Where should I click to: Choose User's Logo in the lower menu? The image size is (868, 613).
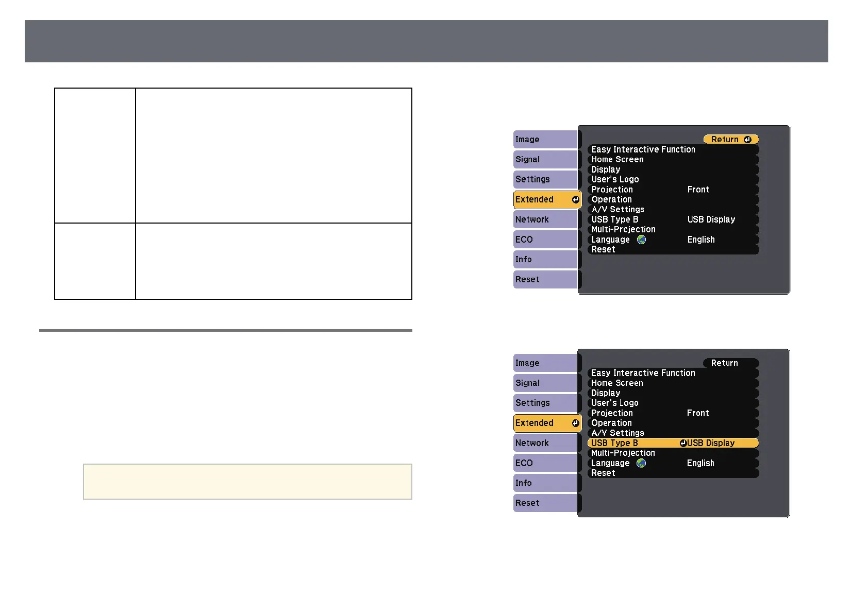(x=673, y=403)
